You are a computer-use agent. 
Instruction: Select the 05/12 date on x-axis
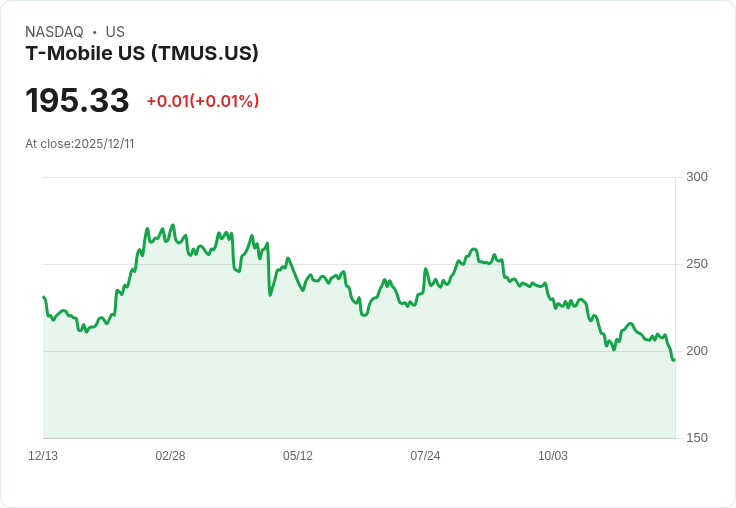pyautogui.click(x=298, y=456)
